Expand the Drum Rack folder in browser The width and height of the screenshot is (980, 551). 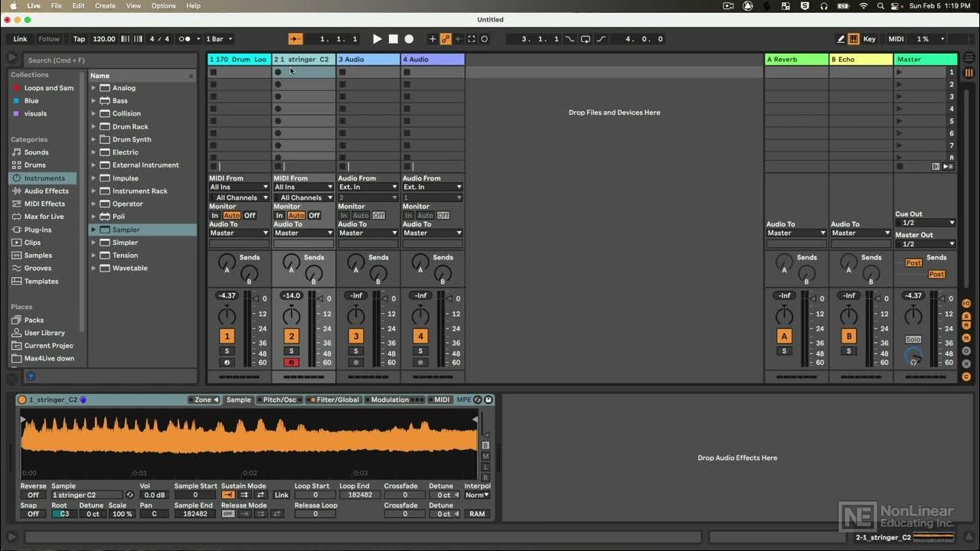pyautogui.click(x=94, y=127)
